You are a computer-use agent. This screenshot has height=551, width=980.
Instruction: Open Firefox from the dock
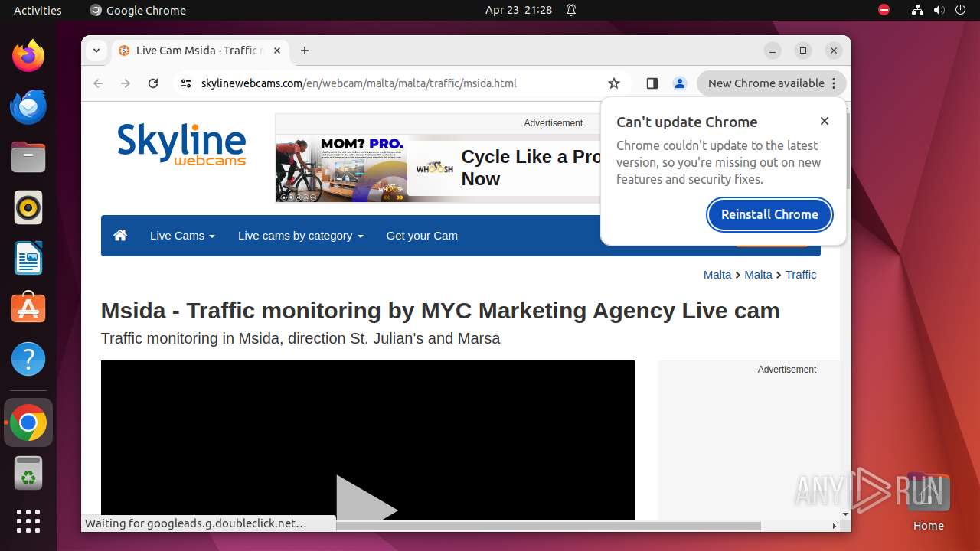[28, 56]
